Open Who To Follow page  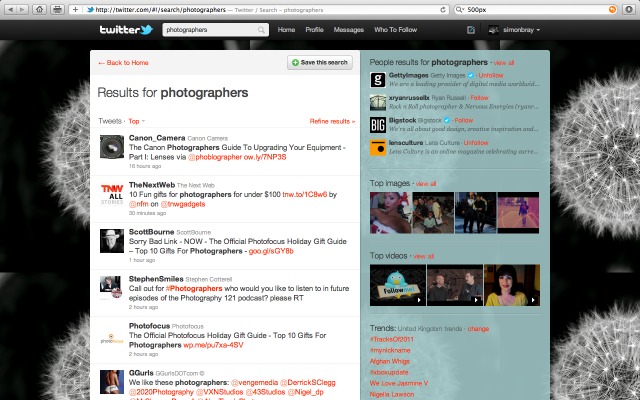pos(396,30)
